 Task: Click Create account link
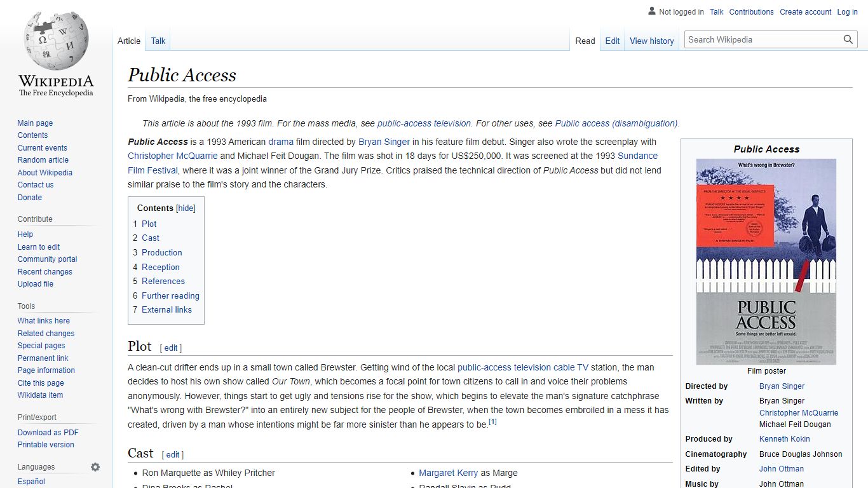pos(806,11)
